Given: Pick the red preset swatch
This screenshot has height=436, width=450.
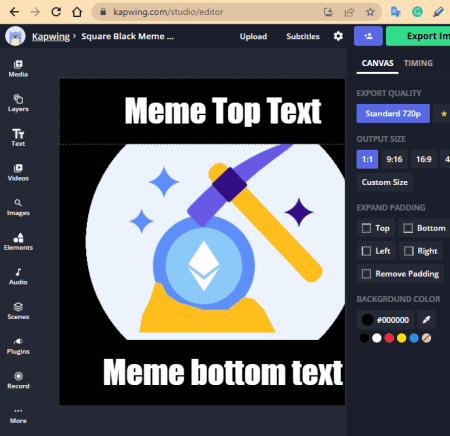Looking at the screenshot, I should point(389,338).
